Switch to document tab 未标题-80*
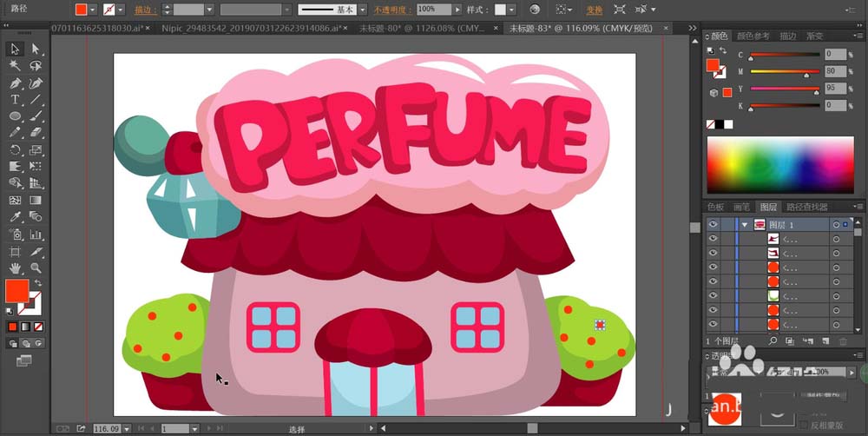 (x=423, y=29)
